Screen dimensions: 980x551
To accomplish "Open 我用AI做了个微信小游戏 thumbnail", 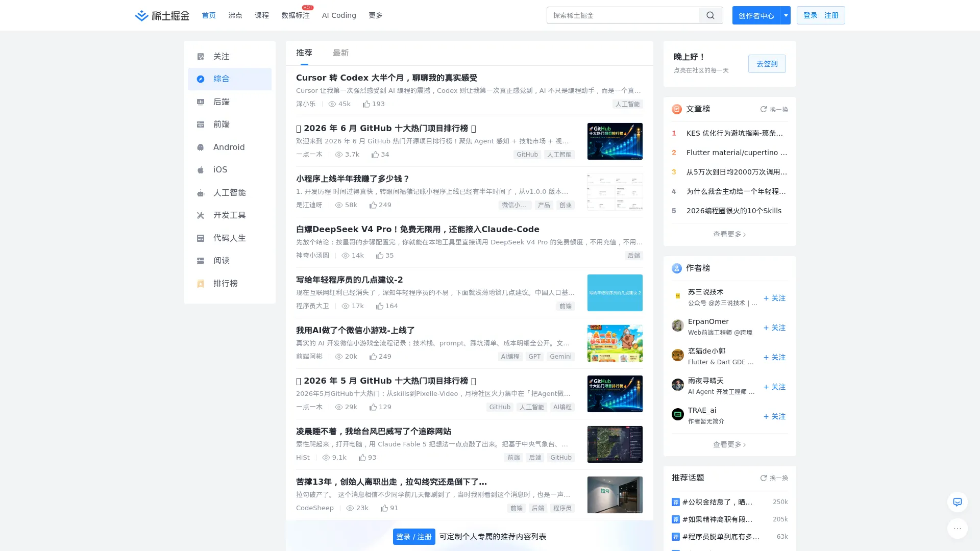I will tap(615, 343).
